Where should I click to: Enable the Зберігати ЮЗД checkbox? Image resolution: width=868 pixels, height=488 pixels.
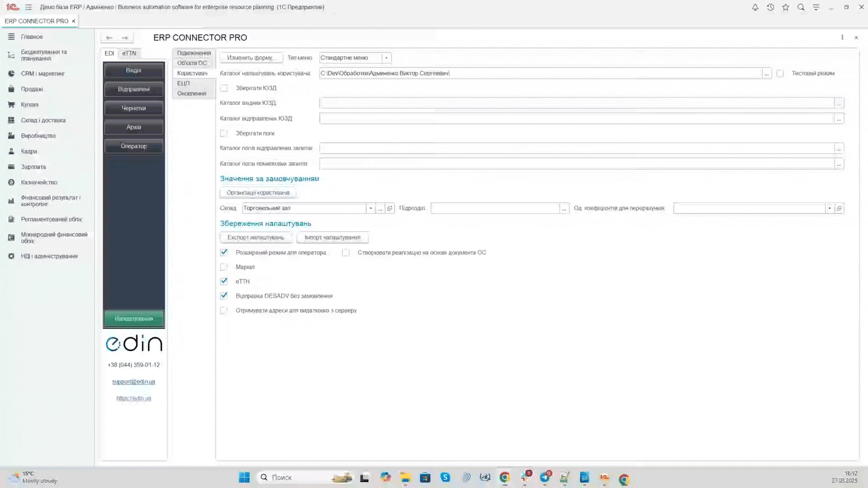[224, 88]
